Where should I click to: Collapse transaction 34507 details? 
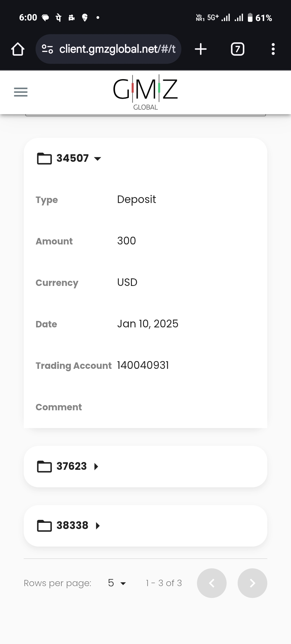98,159
